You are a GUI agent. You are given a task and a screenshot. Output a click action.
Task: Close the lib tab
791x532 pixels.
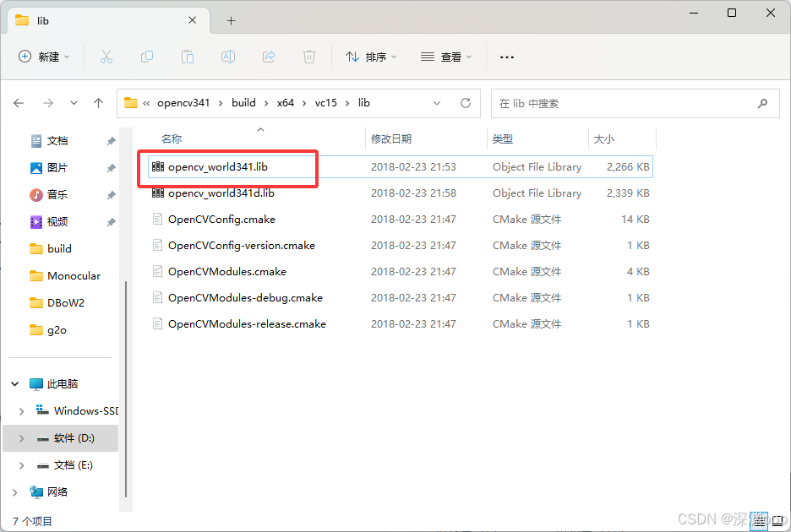(x=192, y=20)
